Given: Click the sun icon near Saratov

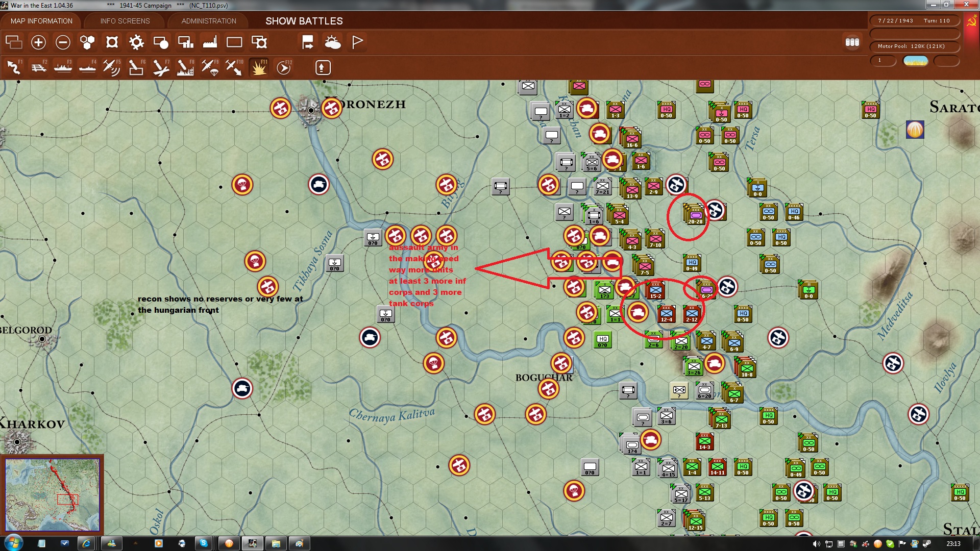Looking at the screenshot, I should pyautogui.click(x=915, y=130).
